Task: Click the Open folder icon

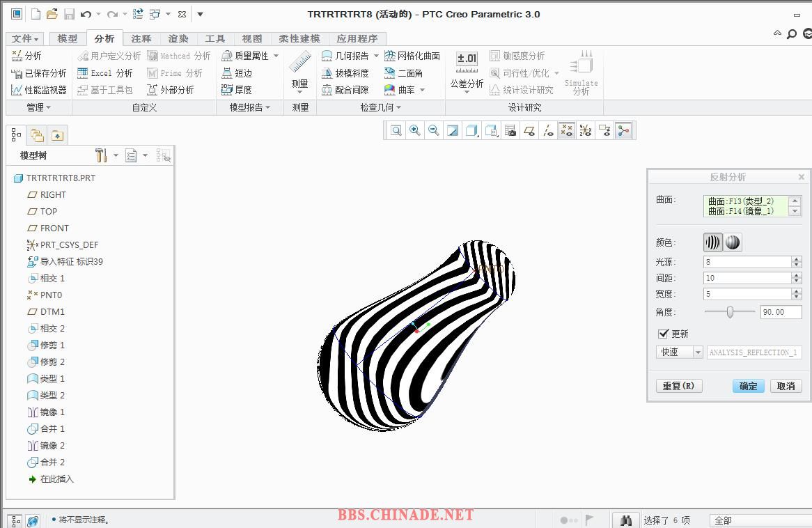Action: click(52, 14)
